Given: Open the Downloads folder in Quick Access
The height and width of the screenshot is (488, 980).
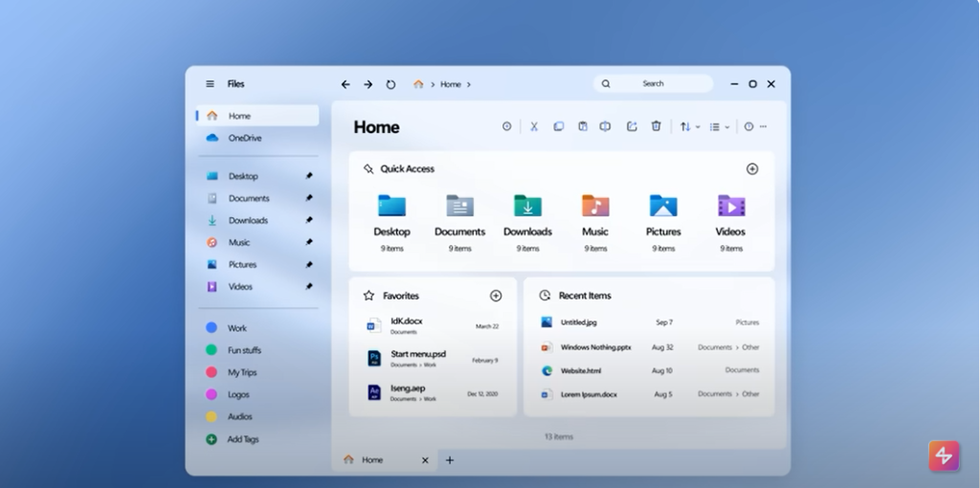Looking at the screenshot, I should tap(527, 222).
